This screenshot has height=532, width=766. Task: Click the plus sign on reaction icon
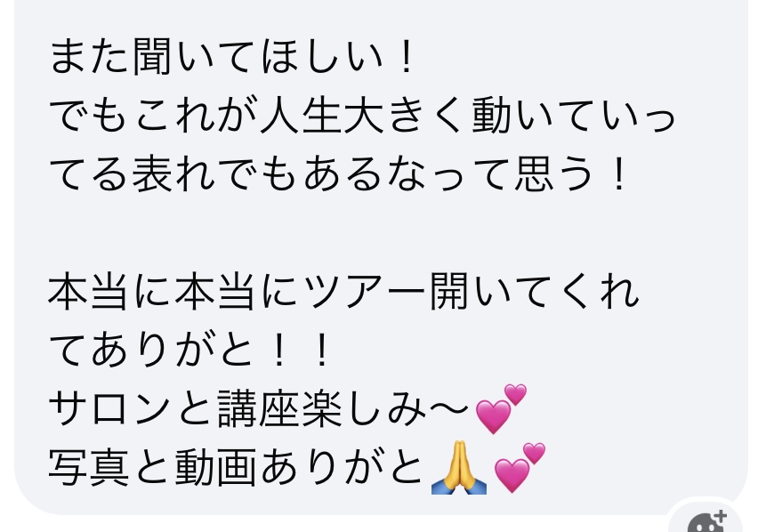pyautogui.click(x=721, y=516)
